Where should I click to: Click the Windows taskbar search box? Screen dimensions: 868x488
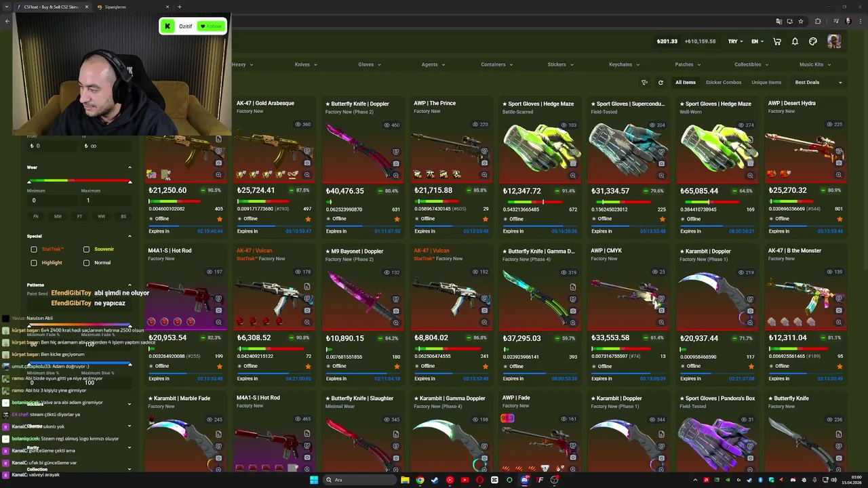coord(358,480)
